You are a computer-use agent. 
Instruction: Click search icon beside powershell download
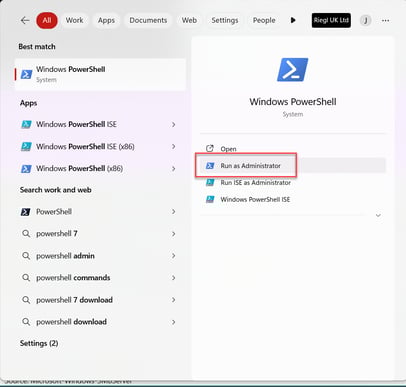[x=26, y=322]
